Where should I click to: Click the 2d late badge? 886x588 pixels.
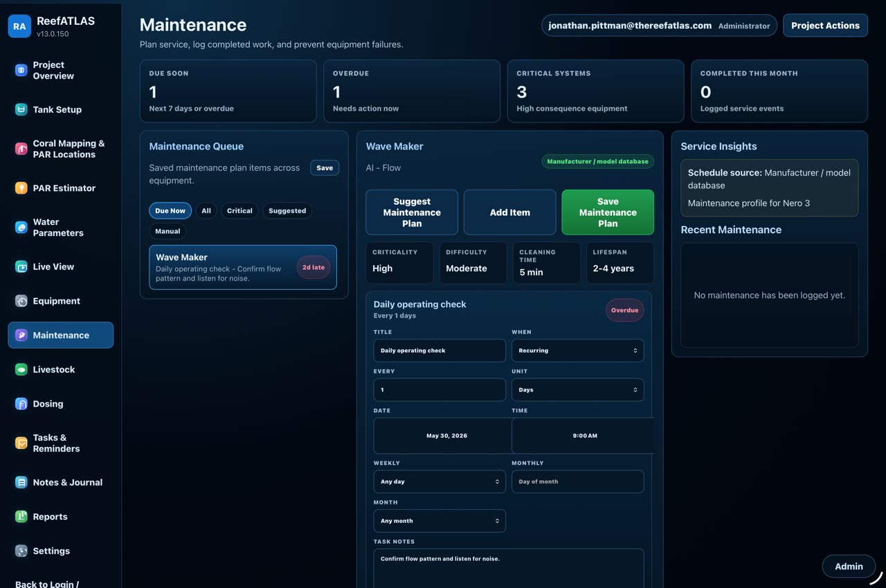pos(314,267)
